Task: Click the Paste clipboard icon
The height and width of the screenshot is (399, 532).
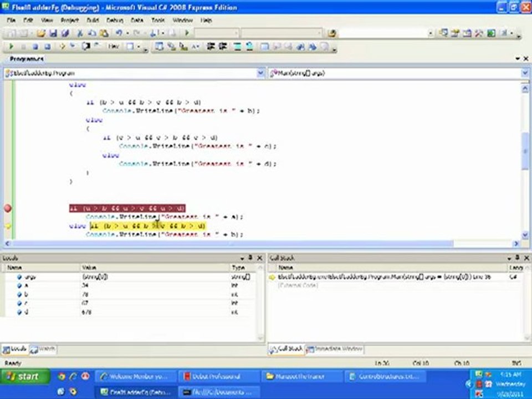Action: click(104, 33)
